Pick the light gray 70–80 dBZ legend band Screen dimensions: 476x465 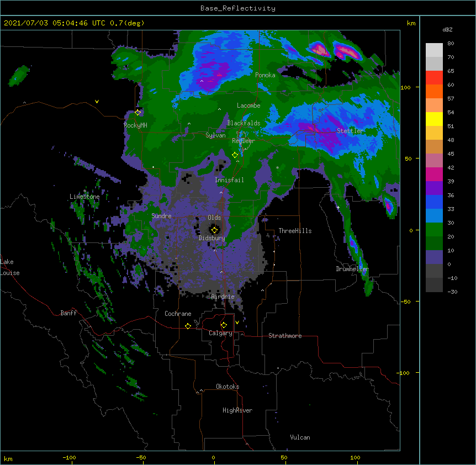(434, 50)
